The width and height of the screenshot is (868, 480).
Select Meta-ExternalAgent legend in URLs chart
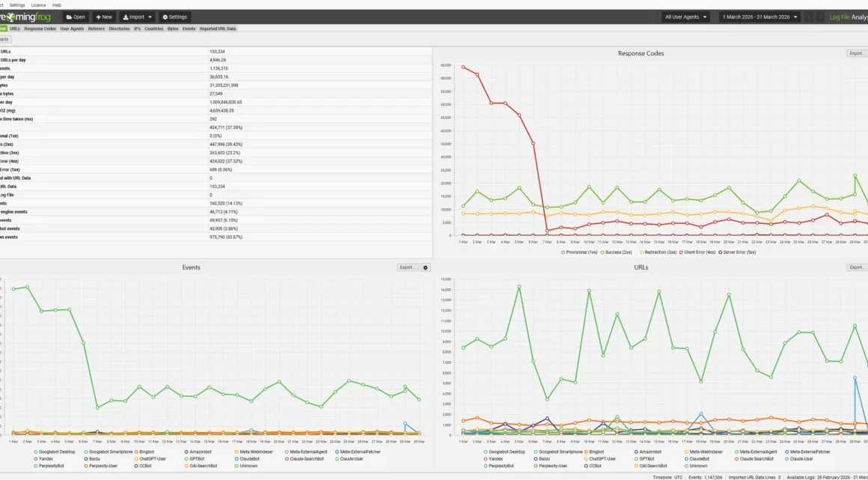[757, 452]
